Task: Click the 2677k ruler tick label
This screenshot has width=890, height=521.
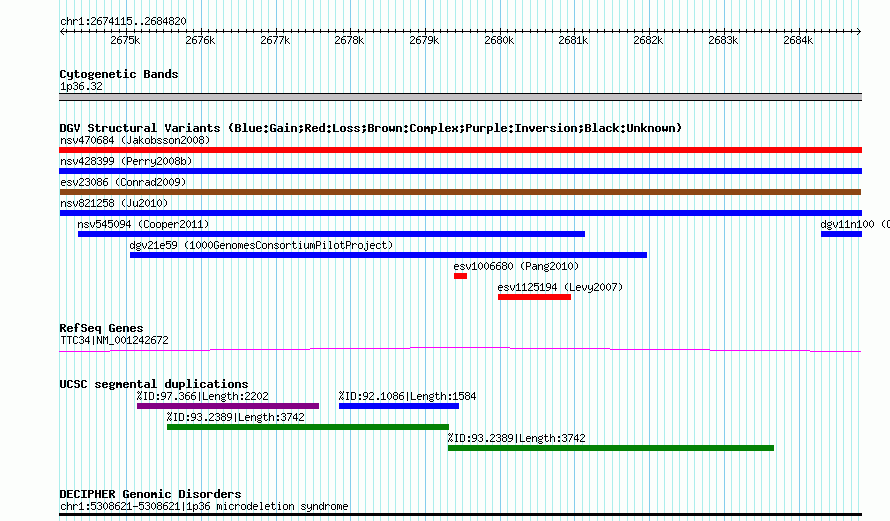Action: click(275, 40)
